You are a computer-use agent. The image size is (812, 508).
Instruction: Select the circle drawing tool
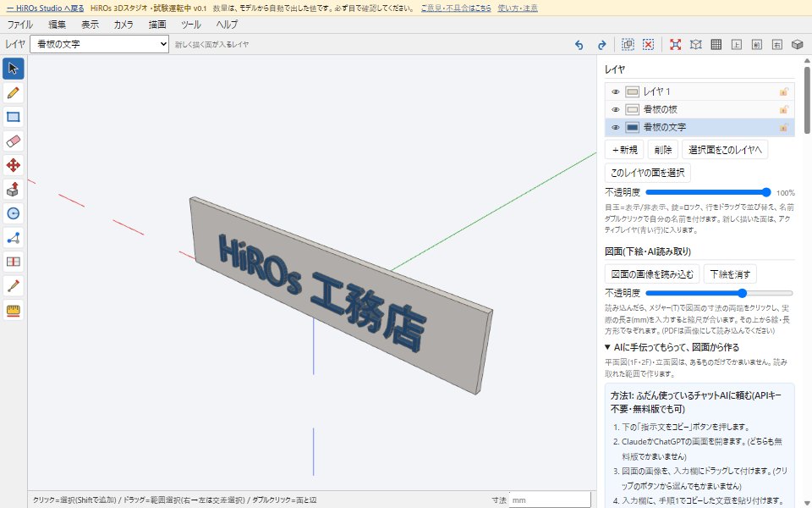coord(14,213)
